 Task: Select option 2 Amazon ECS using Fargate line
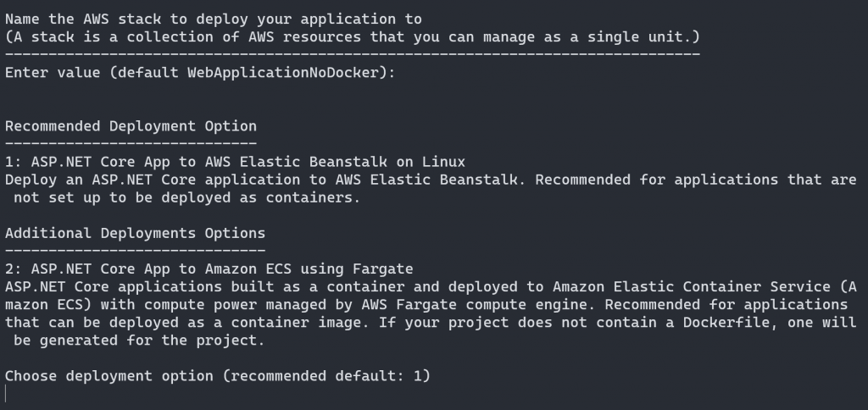click(x=209, y=269)
